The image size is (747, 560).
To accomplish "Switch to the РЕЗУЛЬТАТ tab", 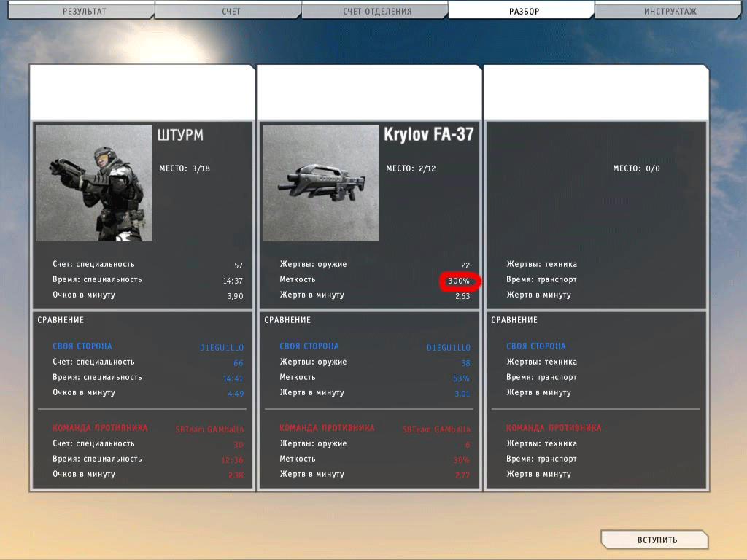I will 81,11.
